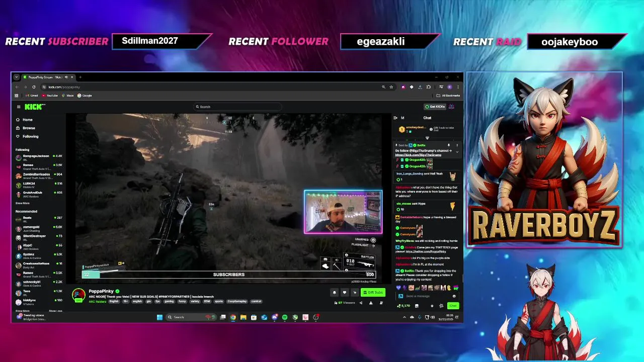644x362 pixels.
Task: Show Less under Recommended list
Action: coord(55,311)
